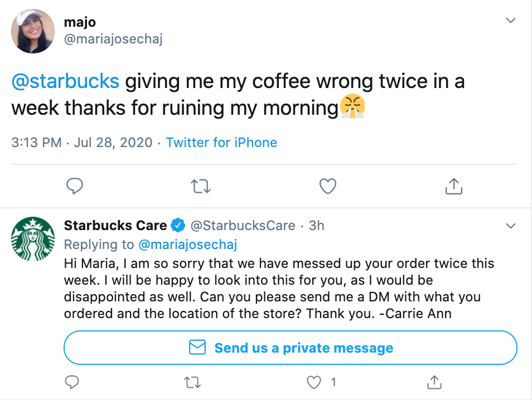Open the Starbucks Care logo avatar
This screenshot has width=532, height=400.
click(x=33, y=238)
